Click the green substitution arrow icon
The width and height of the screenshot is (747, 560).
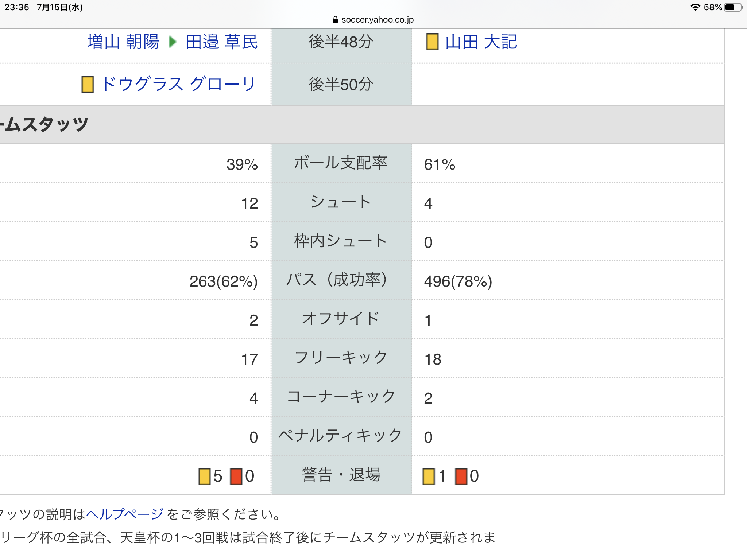coord(173,42)
